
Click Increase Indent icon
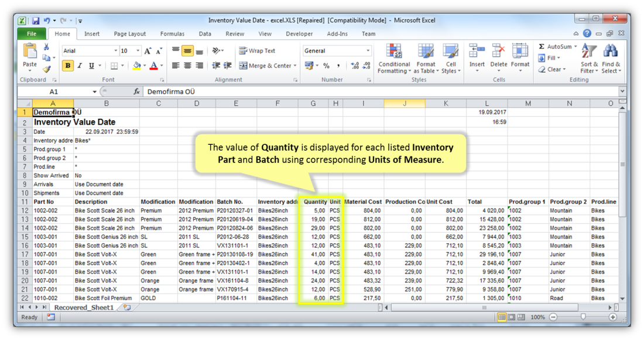coord(227,66)
